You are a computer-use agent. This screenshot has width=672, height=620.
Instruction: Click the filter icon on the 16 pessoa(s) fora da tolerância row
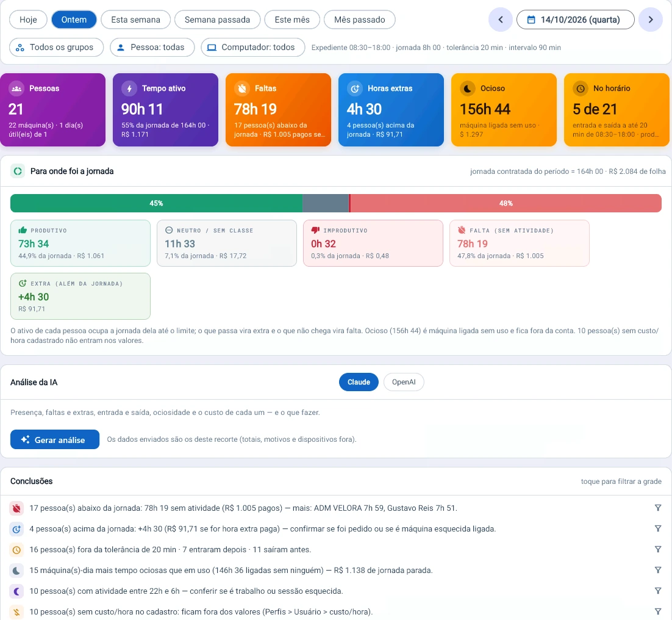(658, 549)
